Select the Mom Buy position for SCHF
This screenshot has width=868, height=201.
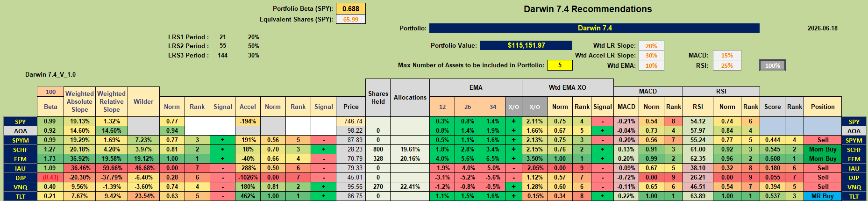click(x=823, y=150)
